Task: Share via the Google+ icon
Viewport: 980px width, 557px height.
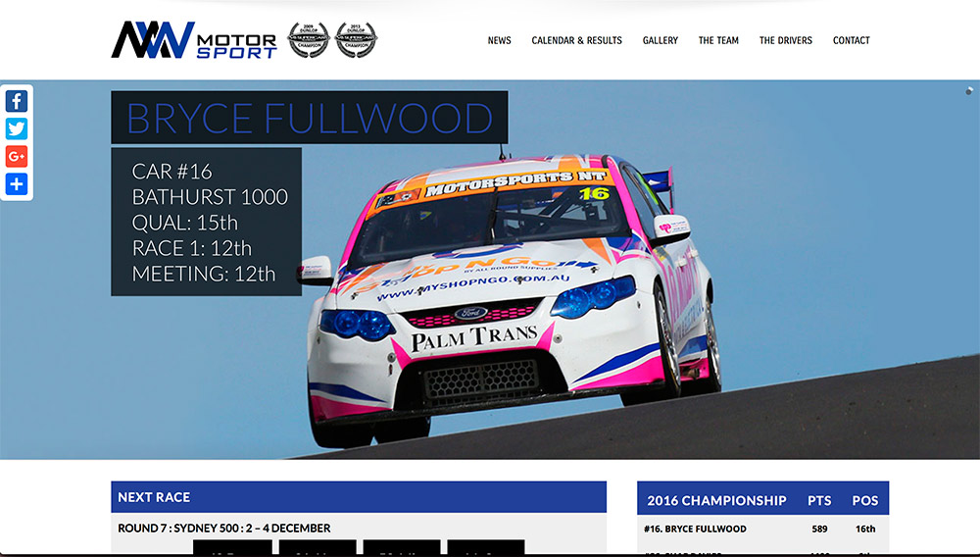Action: coord(17,156)
